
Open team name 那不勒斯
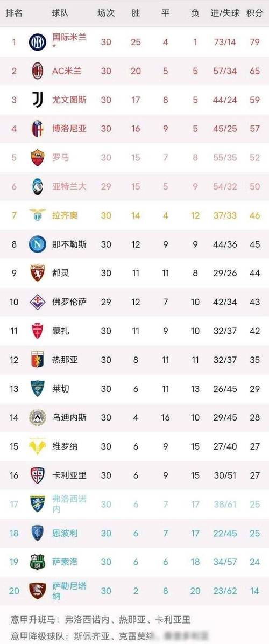click(69, 244)
